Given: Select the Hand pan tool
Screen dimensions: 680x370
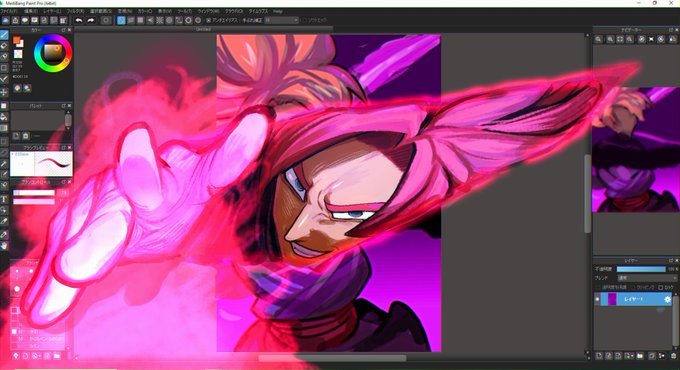Looking at the screenshot, I should click(x=4, y=246).
